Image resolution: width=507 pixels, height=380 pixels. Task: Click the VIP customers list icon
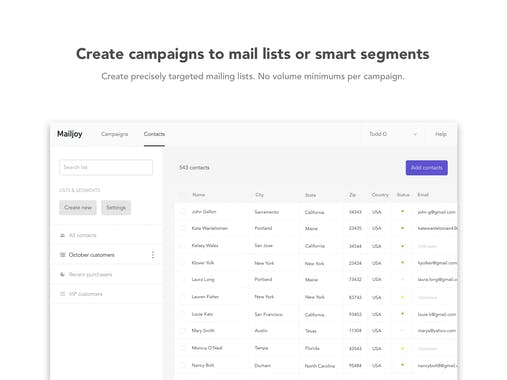62,294
